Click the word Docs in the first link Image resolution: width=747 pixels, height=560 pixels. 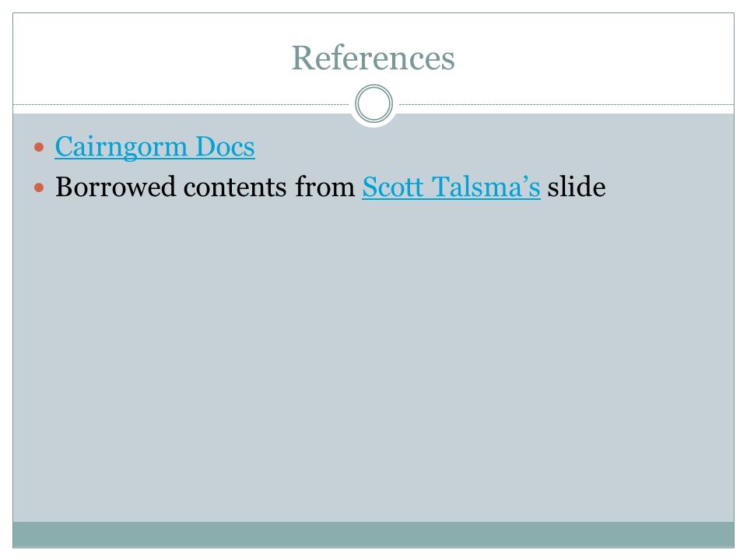(x=226, y=146)
